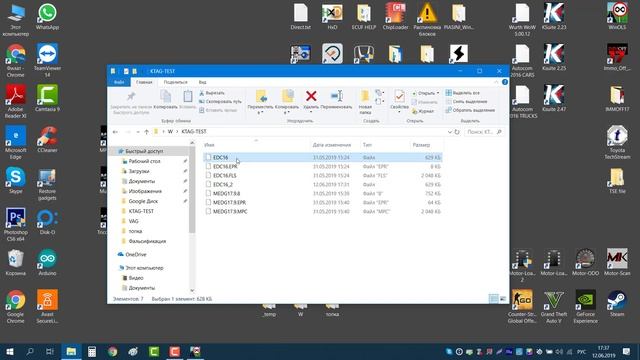The height and width of the screenshot is (360, 640).
Task: Open WhatsApp desktop shortcut
Action: point(47,16)
